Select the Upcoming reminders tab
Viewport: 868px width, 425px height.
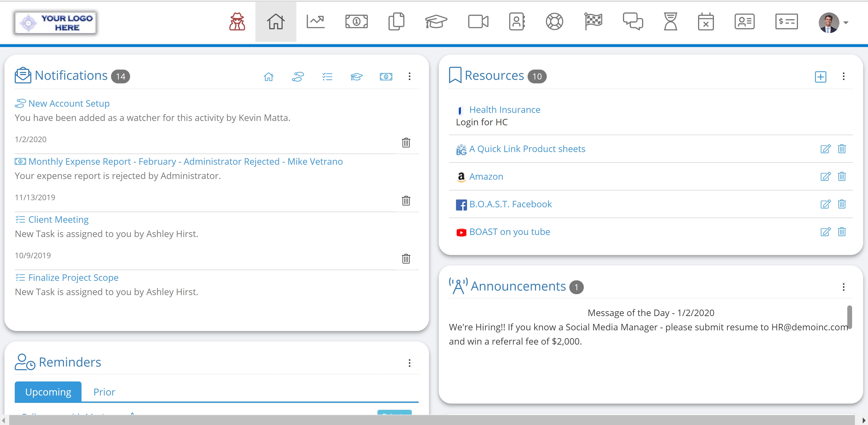(x=48, y=392)
